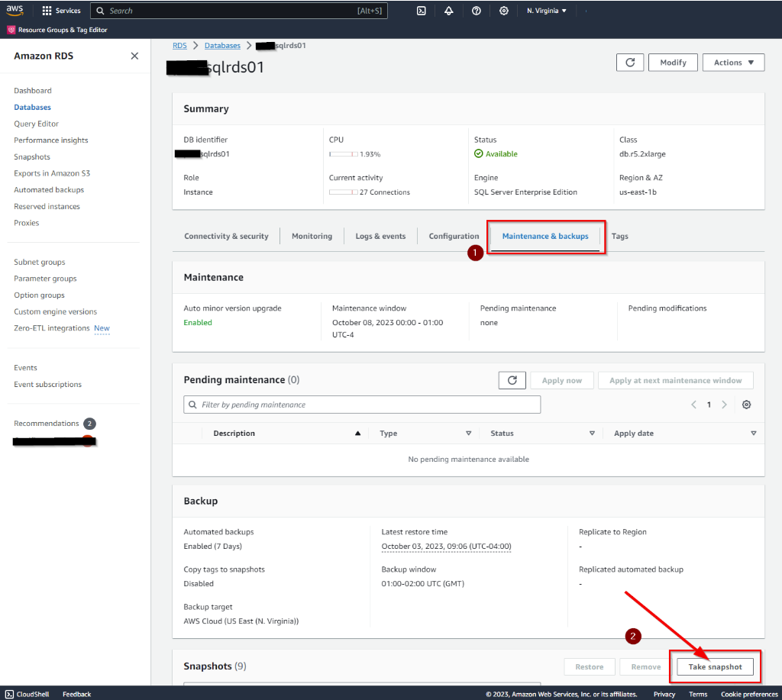Open Option groups in the sidebar
This screenshot has width=782, height=700.
tap(40, 295)
